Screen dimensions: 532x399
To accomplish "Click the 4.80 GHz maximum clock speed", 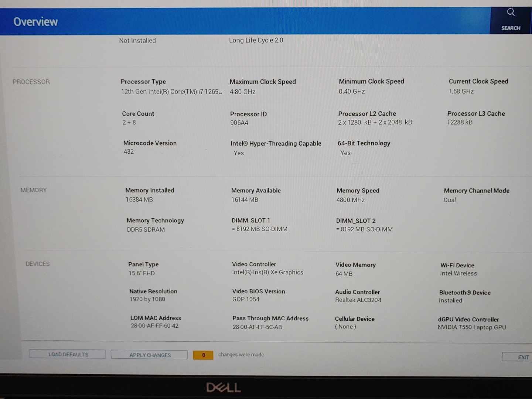I will pos(243,92).
